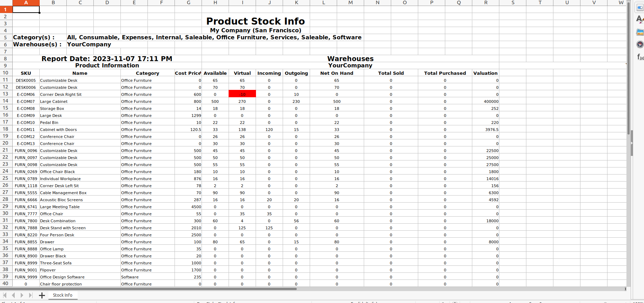Click the horizontal scrollbar thumb
644x303 pixels.
point(149,289)
